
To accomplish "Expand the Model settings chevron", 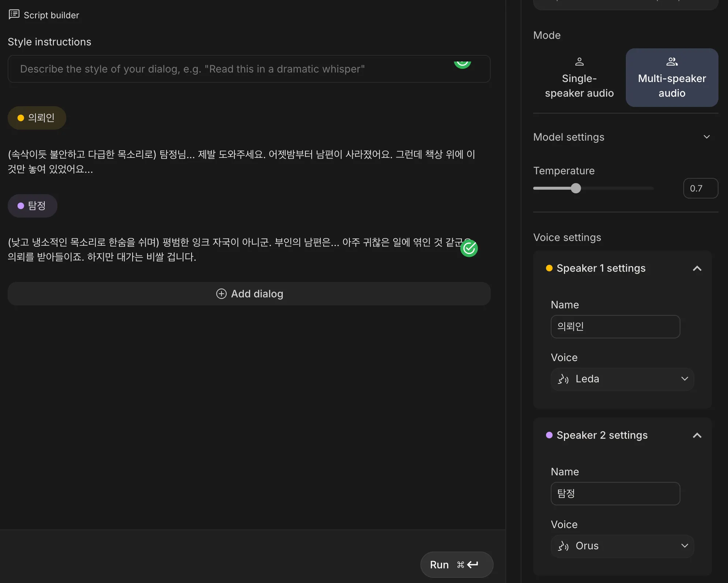I will (706, 137).
